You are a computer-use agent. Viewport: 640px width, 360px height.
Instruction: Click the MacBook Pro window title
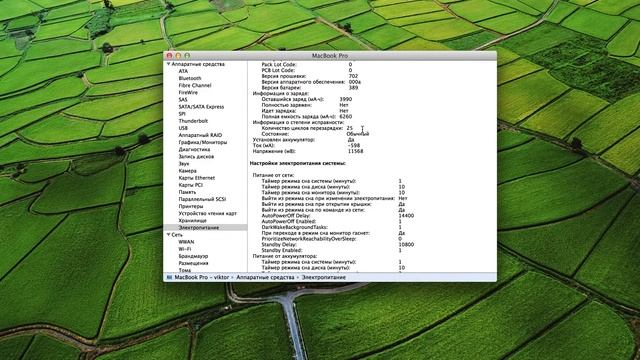coord(330,56)
